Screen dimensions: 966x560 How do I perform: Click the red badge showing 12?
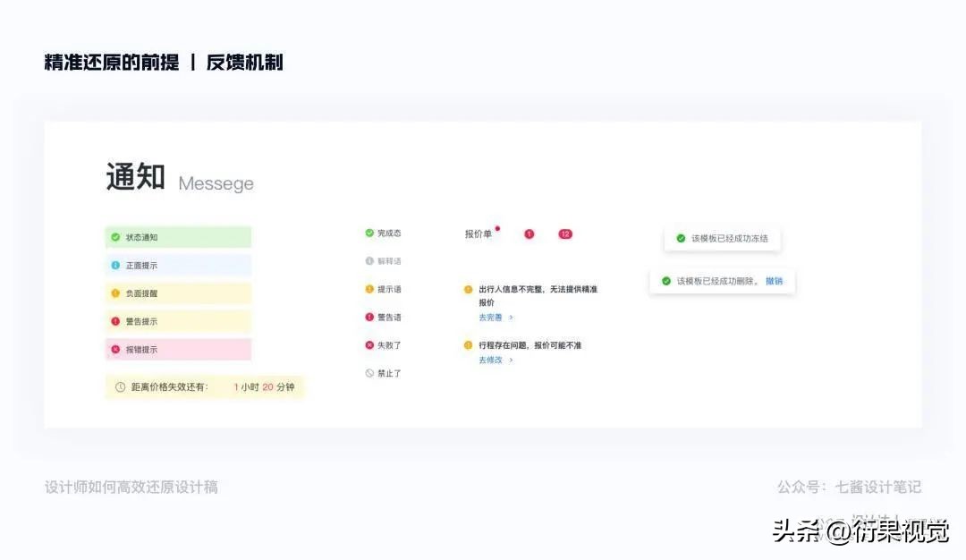(x=564, y=233)
